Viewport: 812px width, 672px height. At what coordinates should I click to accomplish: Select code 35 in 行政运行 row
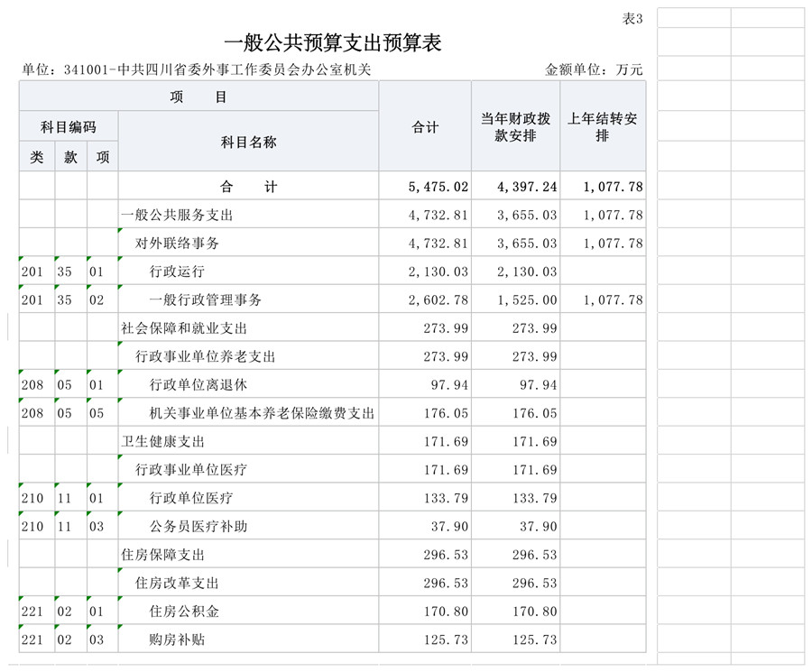tap(65, 272)
